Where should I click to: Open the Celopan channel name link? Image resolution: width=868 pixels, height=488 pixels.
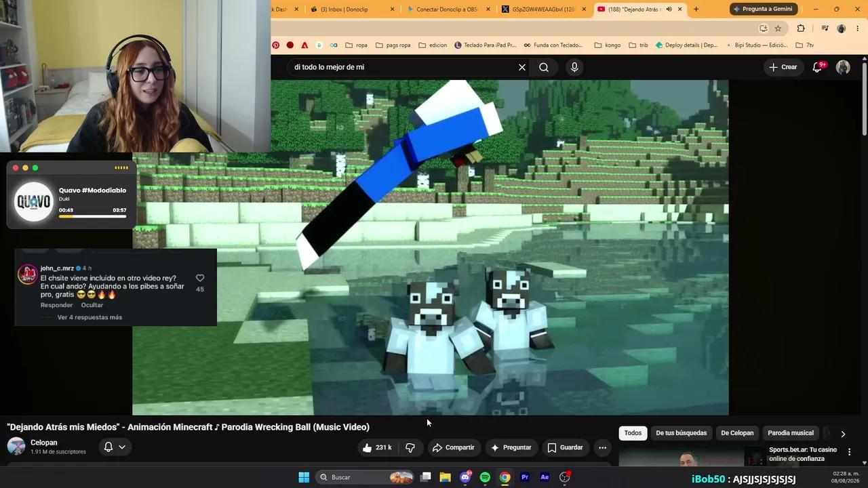pyautogui.click(x=44, y=443)
